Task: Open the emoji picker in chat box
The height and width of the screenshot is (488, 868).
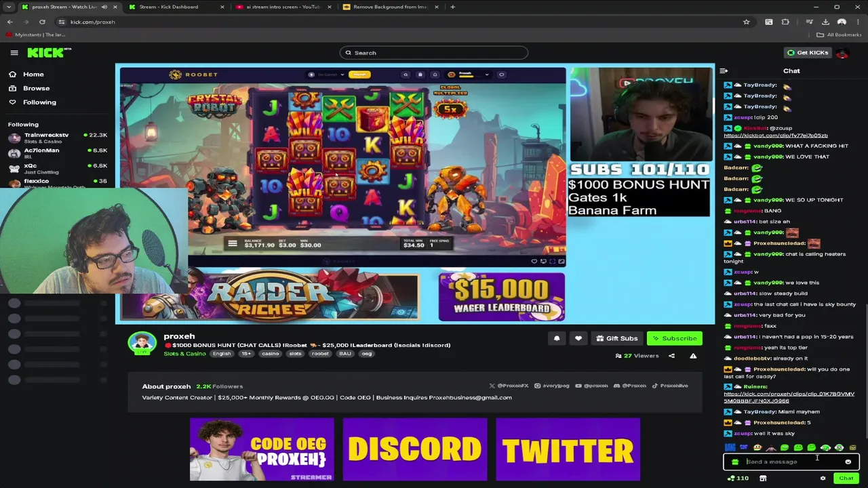Action: pyautogui.click(x=848, y=462)
